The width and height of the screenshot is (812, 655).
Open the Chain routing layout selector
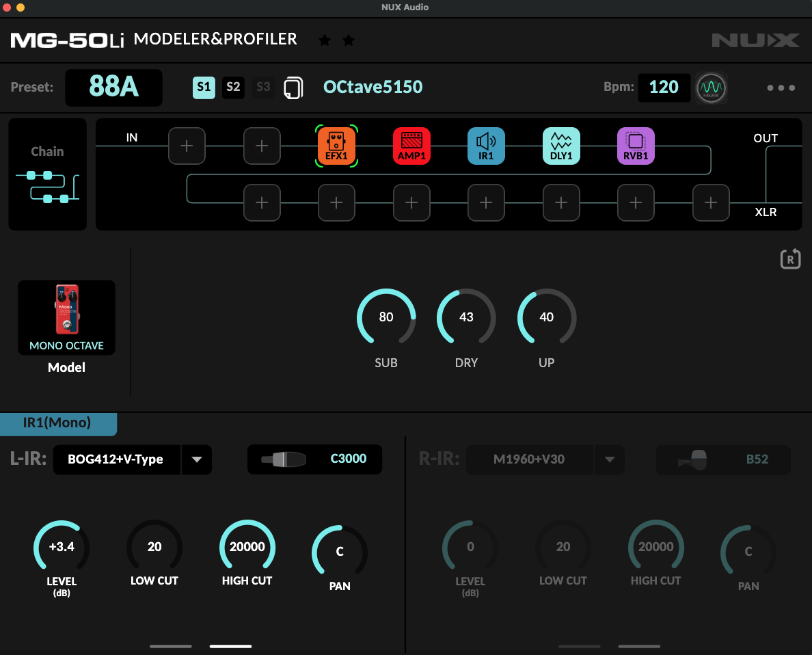48,174
